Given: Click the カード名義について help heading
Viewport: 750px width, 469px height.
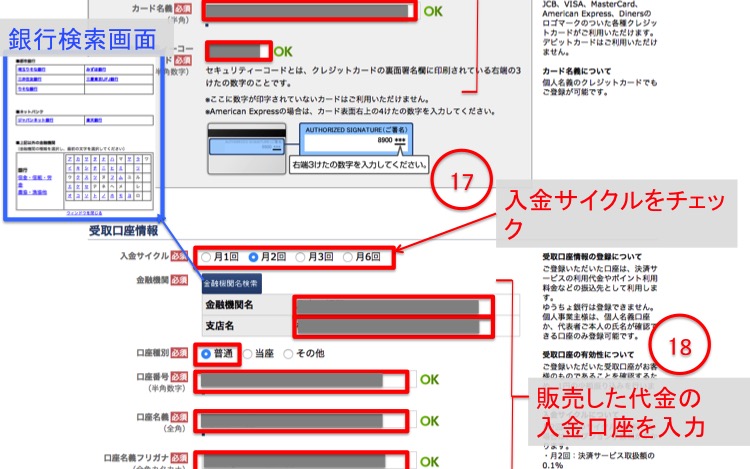Looking at the screenshot, I should 577,71.
